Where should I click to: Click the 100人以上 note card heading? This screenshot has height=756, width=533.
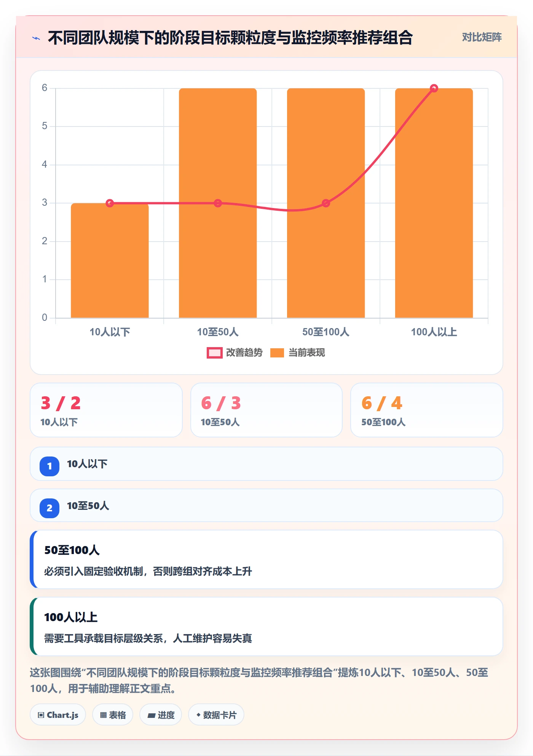71,617
